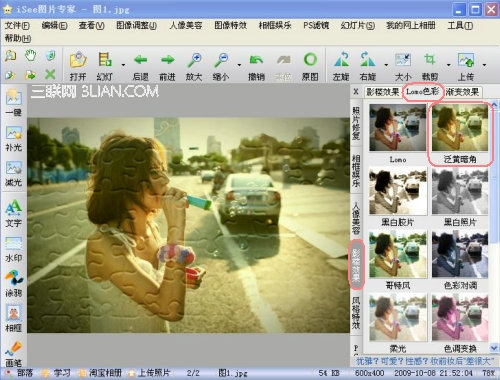500x380 pixels.
Task: Switch to the 渐变效果 tab
Action: tap(462, 92)
